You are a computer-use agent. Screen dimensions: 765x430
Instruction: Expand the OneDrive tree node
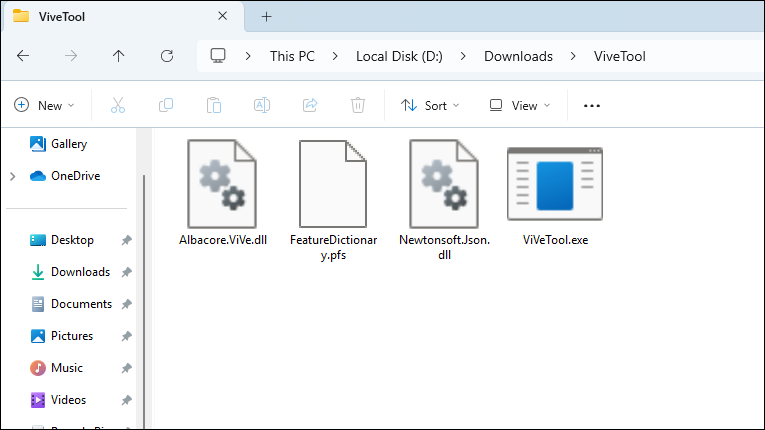[13, 176]
